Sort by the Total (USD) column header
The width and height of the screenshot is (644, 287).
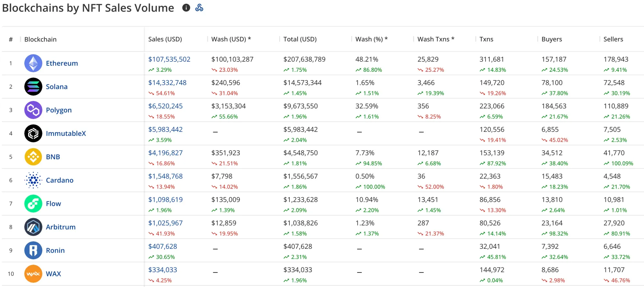[x=300, y=39]
